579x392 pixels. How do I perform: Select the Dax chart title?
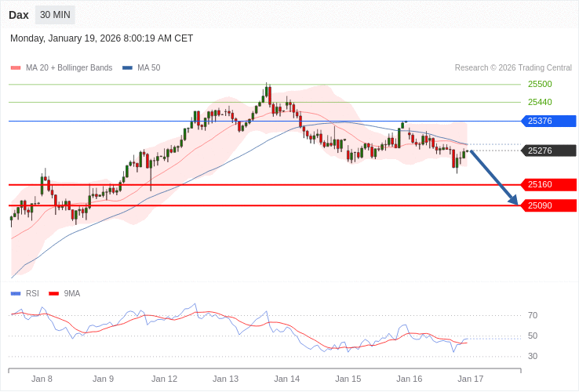point(19,15)
